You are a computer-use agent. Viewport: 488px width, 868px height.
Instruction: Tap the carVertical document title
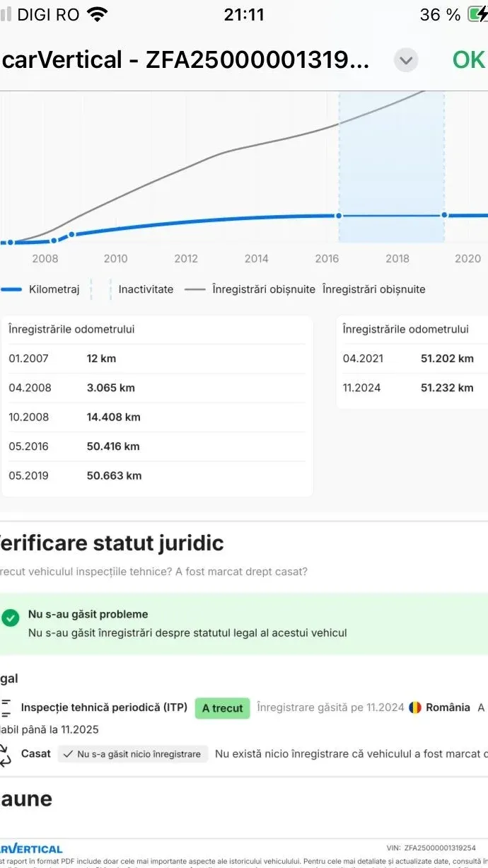pos(185,60)
